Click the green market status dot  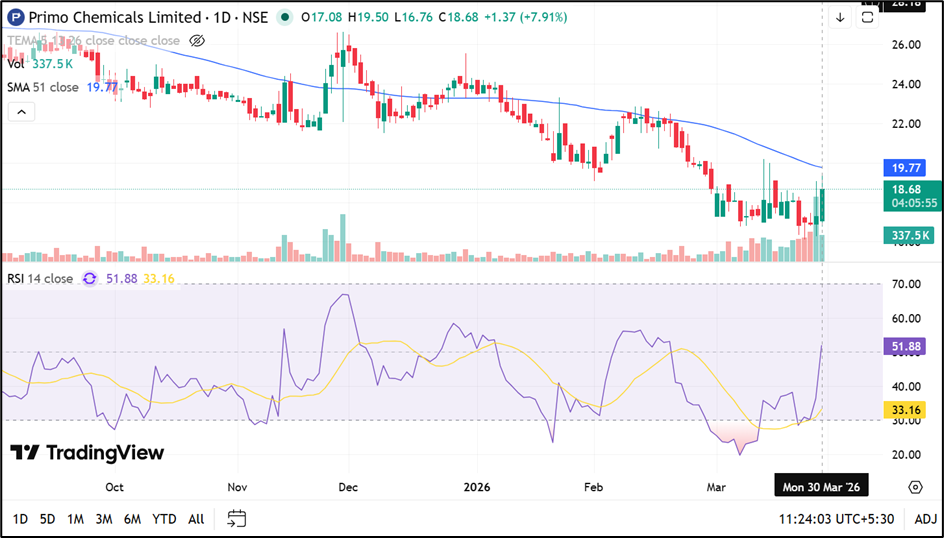[x=287, y=17]
